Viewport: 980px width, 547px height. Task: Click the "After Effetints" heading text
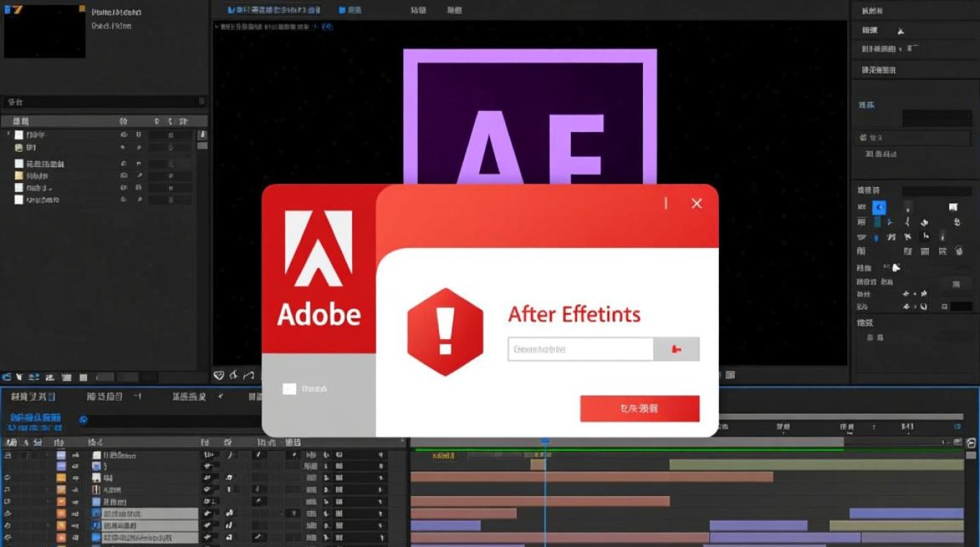[x=574, y=314]
